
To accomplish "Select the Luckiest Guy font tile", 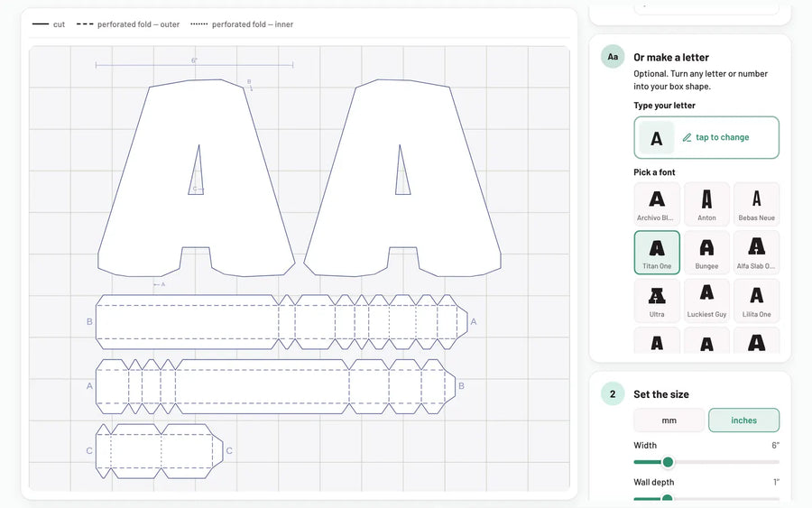I will point(706,300).
